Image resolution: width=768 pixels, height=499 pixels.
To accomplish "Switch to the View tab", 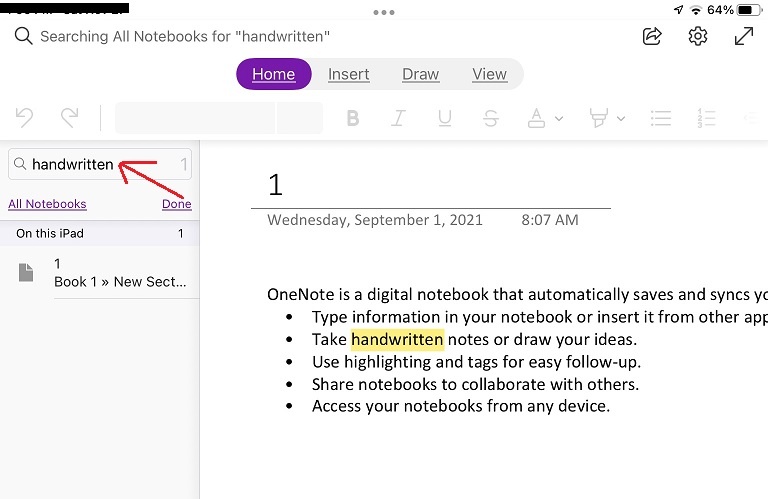I will click(x=489, y=74).
